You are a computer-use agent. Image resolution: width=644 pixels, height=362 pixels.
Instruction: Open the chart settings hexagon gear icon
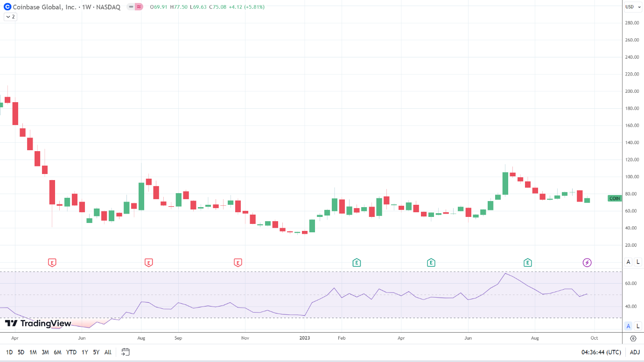click(x=633, y=338)
